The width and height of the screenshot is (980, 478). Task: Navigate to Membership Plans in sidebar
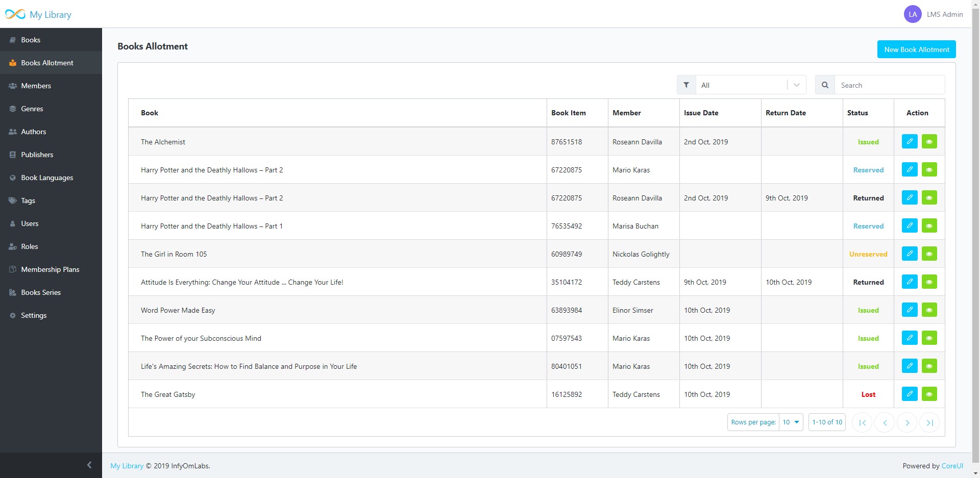tap(50, 269)
